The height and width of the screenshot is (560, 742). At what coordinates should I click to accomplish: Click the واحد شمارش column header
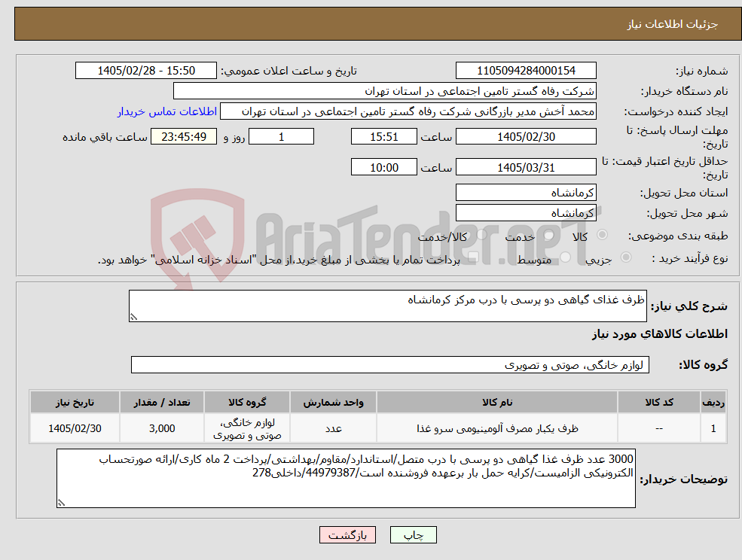(333, 402)
